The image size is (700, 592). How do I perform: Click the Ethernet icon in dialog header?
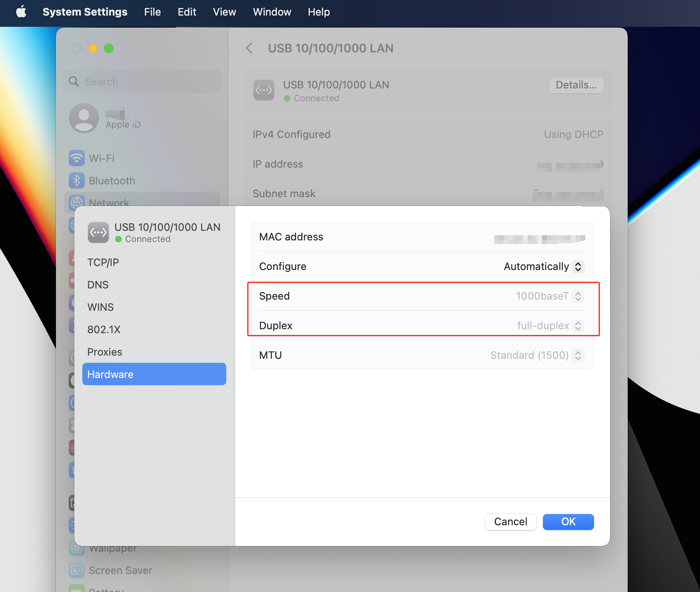[x=98, y=232]
